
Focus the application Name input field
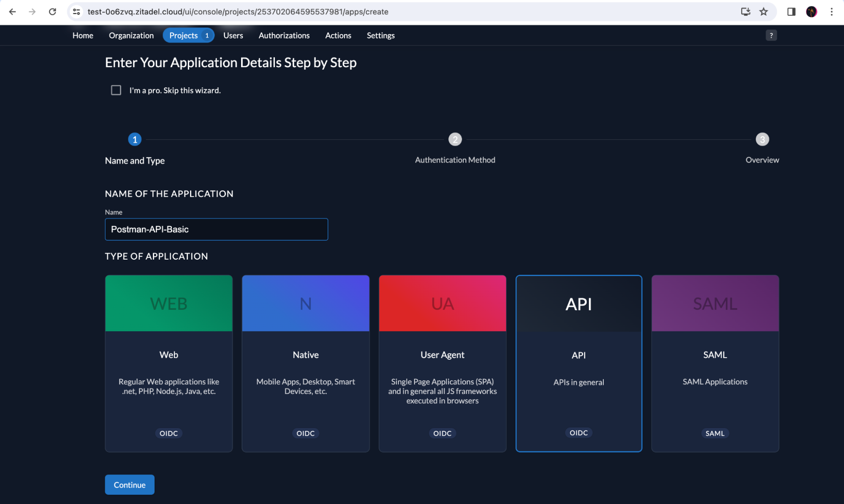point(216,229)
